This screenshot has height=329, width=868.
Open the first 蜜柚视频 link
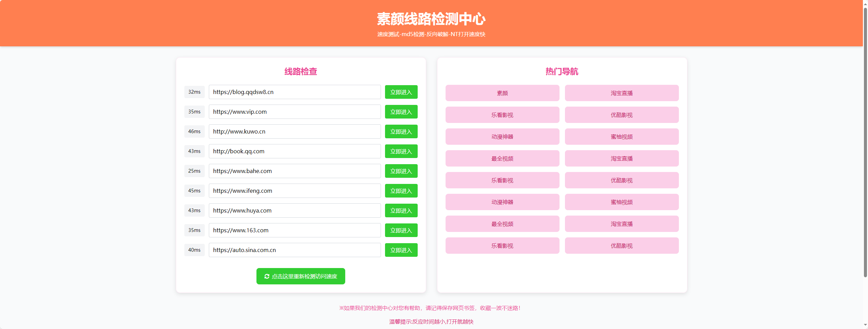(x=621, y=137)
